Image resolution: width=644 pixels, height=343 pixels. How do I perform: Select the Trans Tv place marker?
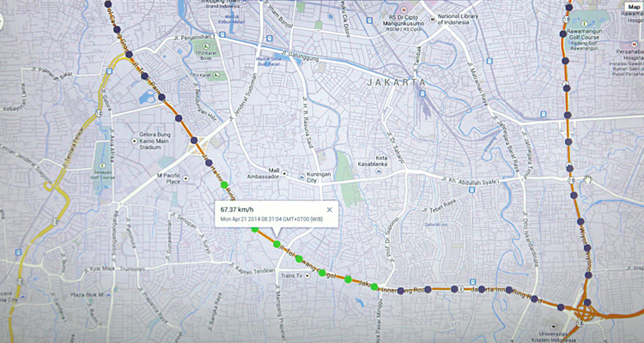[307, 276]
